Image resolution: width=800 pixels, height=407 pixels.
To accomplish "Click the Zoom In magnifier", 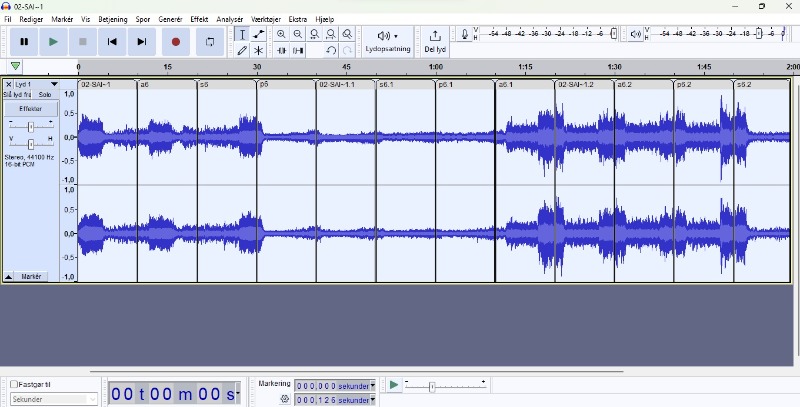I will [x=281, y=34].
